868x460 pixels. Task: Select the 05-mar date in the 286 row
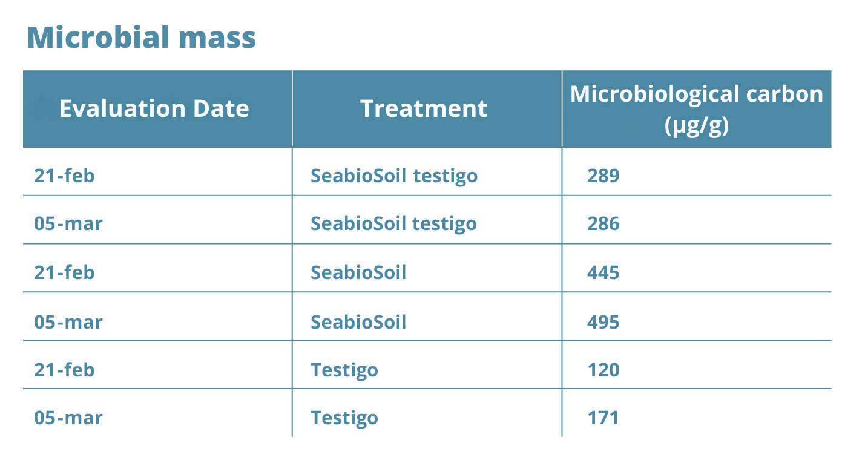coord(68,224)
